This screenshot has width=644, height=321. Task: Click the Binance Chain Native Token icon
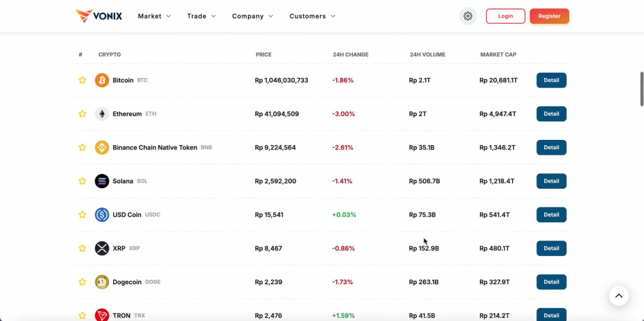(x=102, y=148)
